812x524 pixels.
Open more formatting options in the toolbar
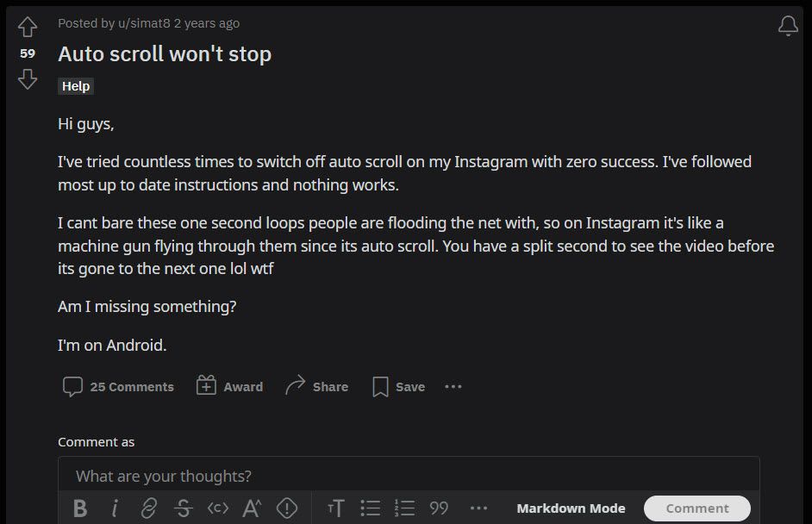[478, 508]
